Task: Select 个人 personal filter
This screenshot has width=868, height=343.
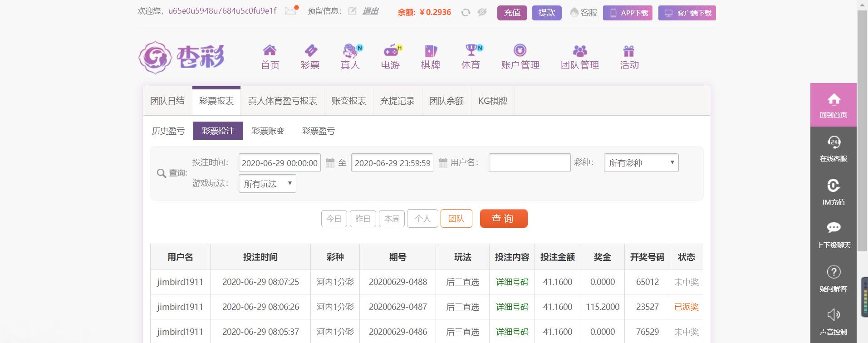Action: 422,219
